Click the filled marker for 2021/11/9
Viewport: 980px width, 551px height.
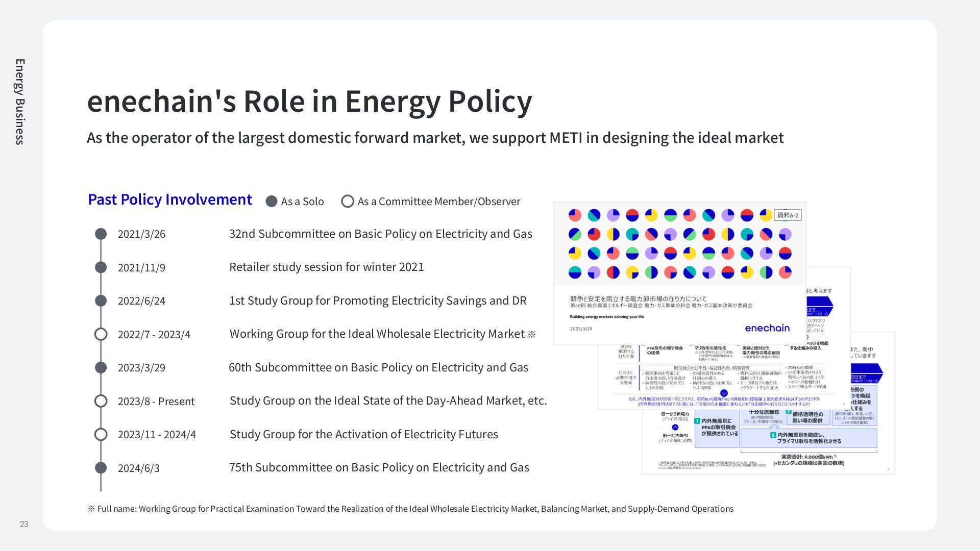tap(101, 267)
